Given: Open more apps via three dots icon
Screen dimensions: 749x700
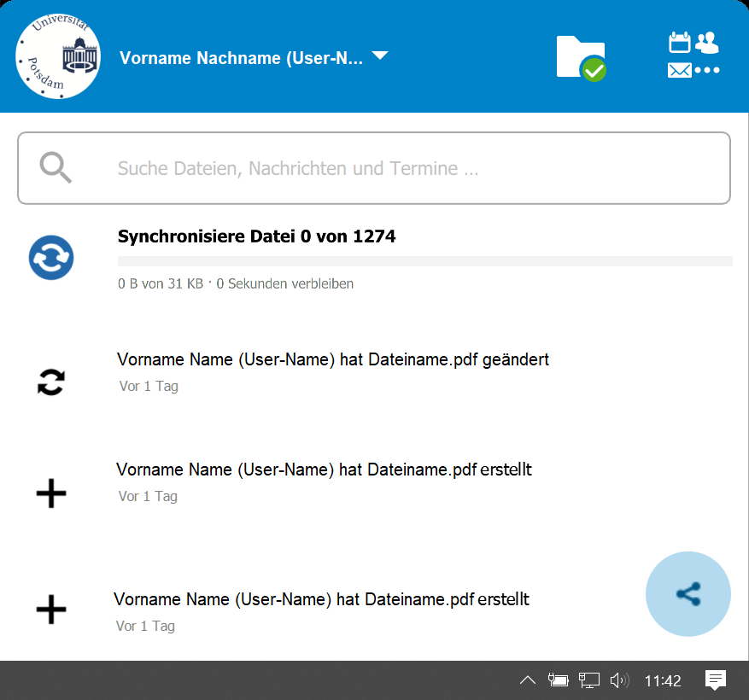Looking at the screenshot, I should 707,71.
